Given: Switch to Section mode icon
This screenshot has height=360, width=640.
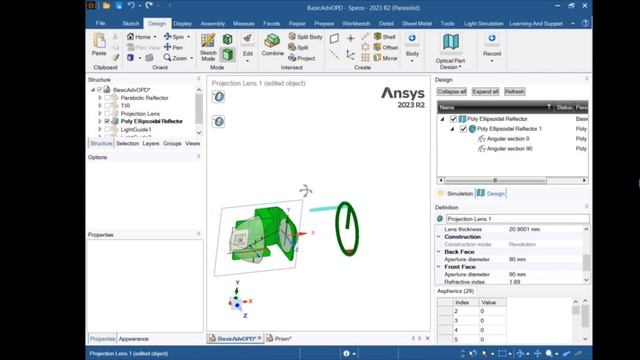Looking at the screenshot, I should [x=228, y=40].
